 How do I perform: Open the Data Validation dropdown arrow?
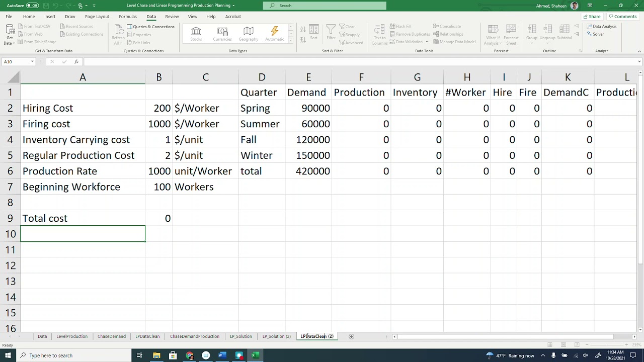[427, 42]
